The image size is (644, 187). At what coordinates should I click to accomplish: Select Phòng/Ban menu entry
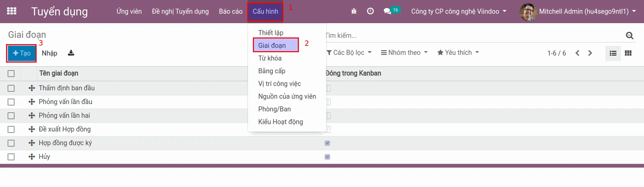tap(274, 109)
